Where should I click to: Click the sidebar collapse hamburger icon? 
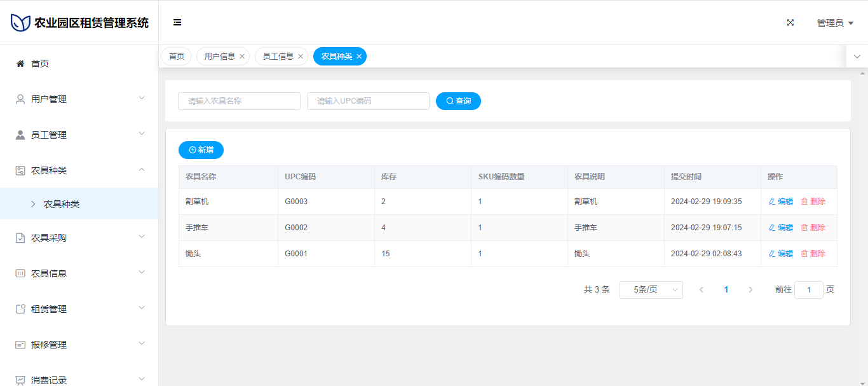pos(177,22)
